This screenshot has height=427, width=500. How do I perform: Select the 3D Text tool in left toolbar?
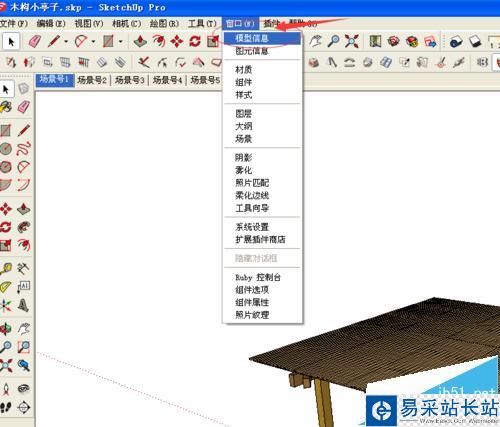(24, 305)
